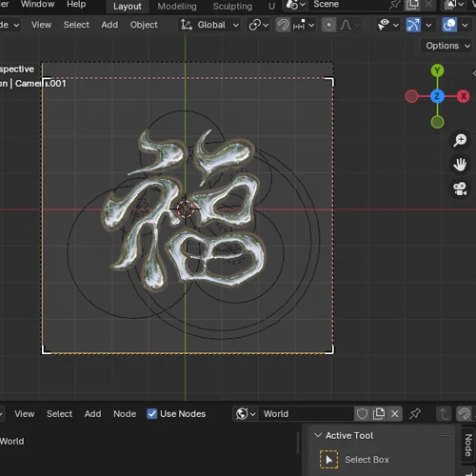Open the 3D viewport View menu
This screenshot has height=476, width=476.
point(41,25)
